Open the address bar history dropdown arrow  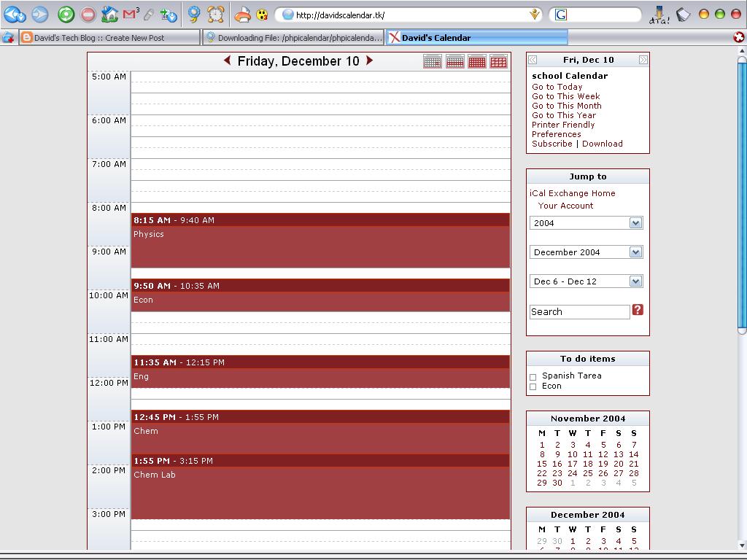pos(535,15)
